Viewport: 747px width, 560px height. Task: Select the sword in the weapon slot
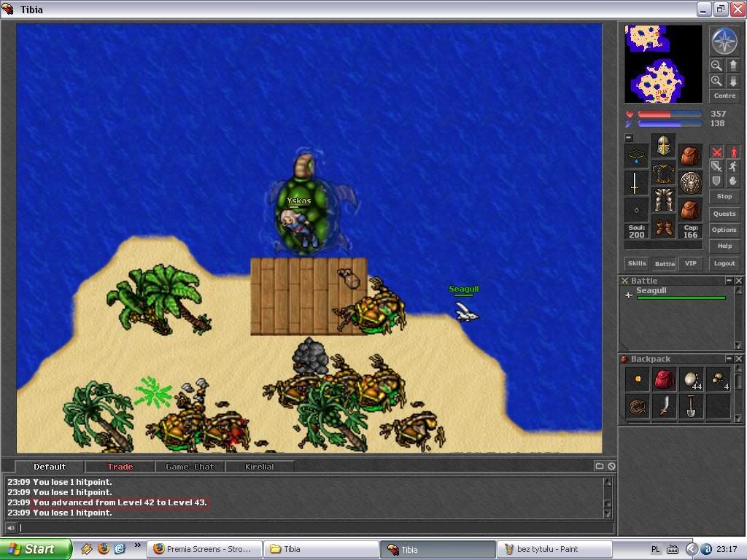[x=636, y=183]
